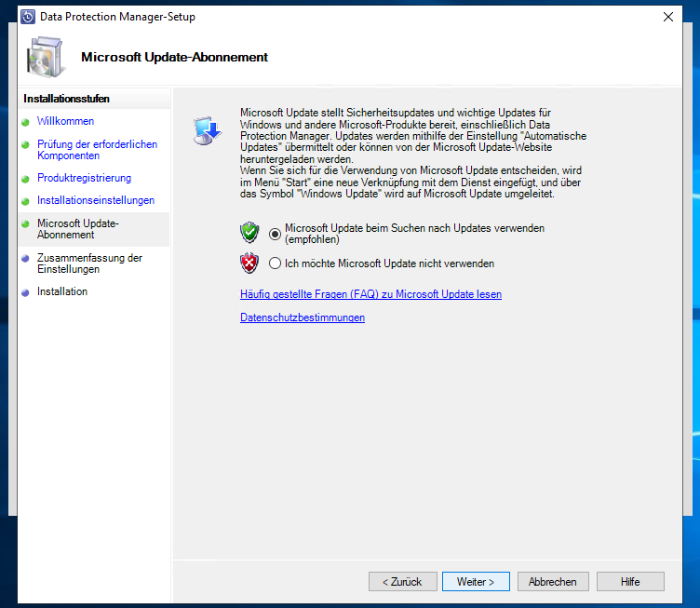Click blue bullet beside Installation step

25,292
